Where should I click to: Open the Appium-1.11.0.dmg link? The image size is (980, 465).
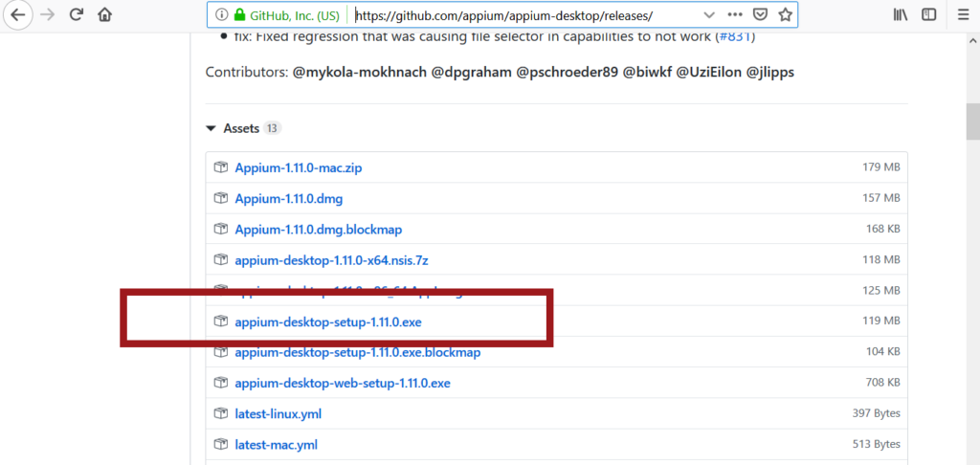(x=288, y=198)
